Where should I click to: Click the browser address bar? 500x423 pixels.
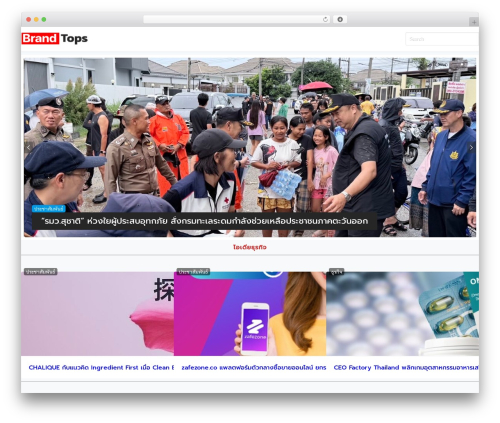tap(237, 19)
